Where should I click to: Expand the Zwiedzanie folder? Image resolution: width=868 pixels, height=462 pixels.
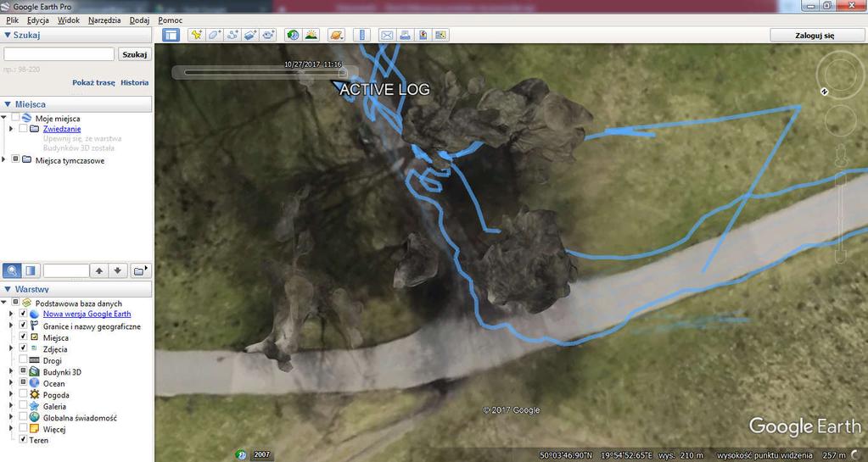click(11, 128)
